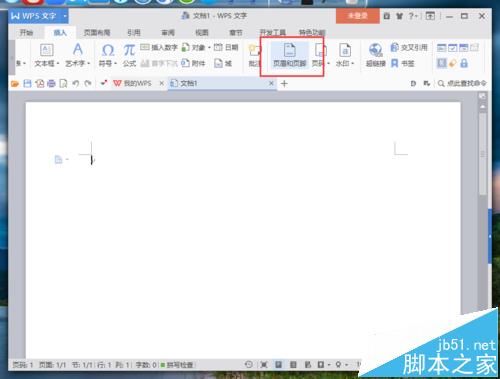Image resolution: width=500 pixels, height=379 pixels.
Task: Click the Symbol (符号) omega icon
Action: click(x=108, y=55)
